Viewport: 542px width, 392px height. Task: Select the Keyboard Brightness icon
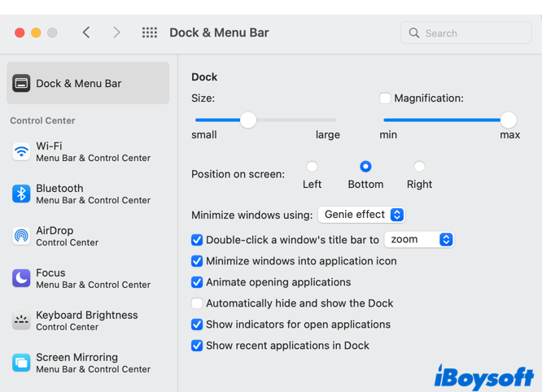21,320
